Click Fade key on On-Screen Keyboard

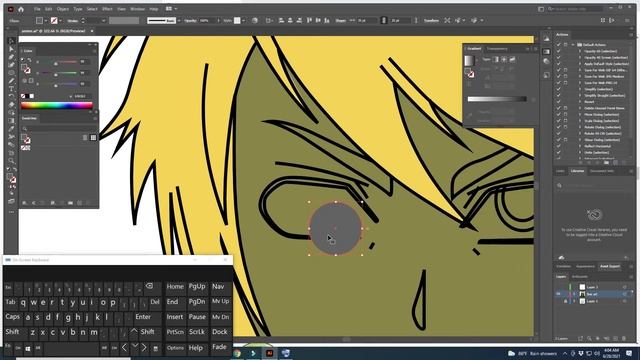point(220,347)
